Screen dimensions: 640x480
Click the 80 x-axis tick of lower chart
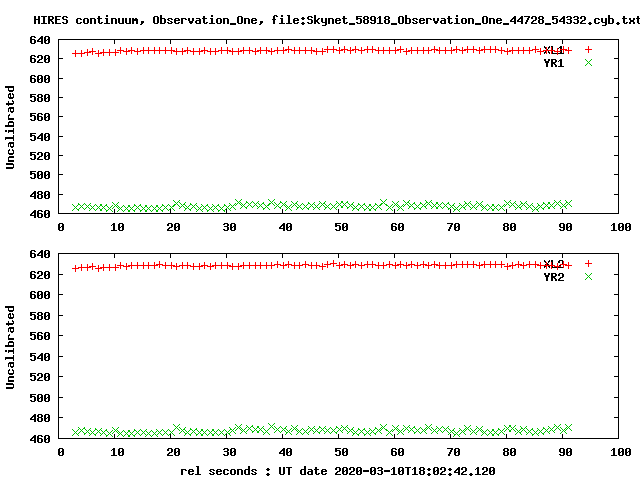(x=509, y=452)
